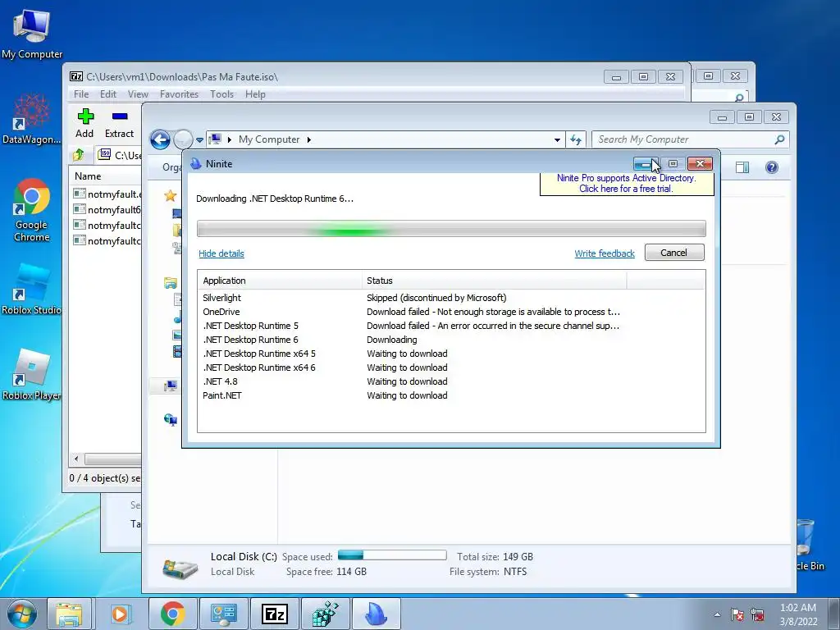The width and height of the screenshot is (840, 630).
Task: Open the Windows Start menu
Action: click(x=22, y=614)
